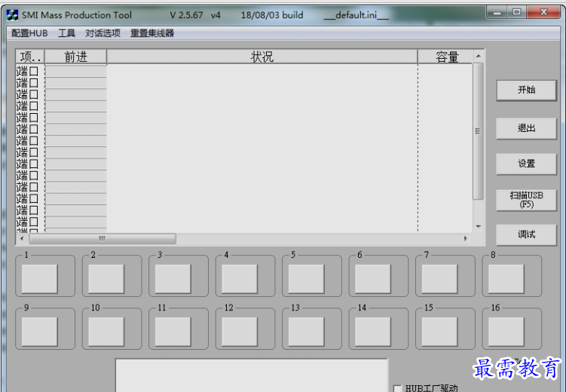Click the 退出 button
566x392 pixels.
[526, 128]
